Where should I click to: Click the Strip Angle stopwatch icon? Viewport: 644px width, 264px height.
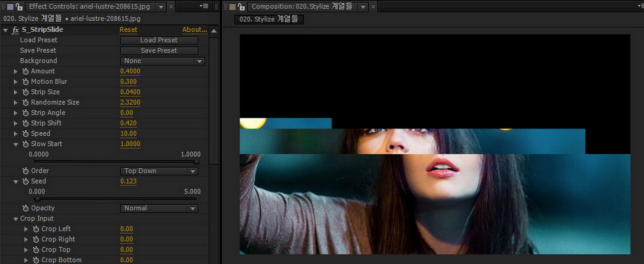(26, 113)
